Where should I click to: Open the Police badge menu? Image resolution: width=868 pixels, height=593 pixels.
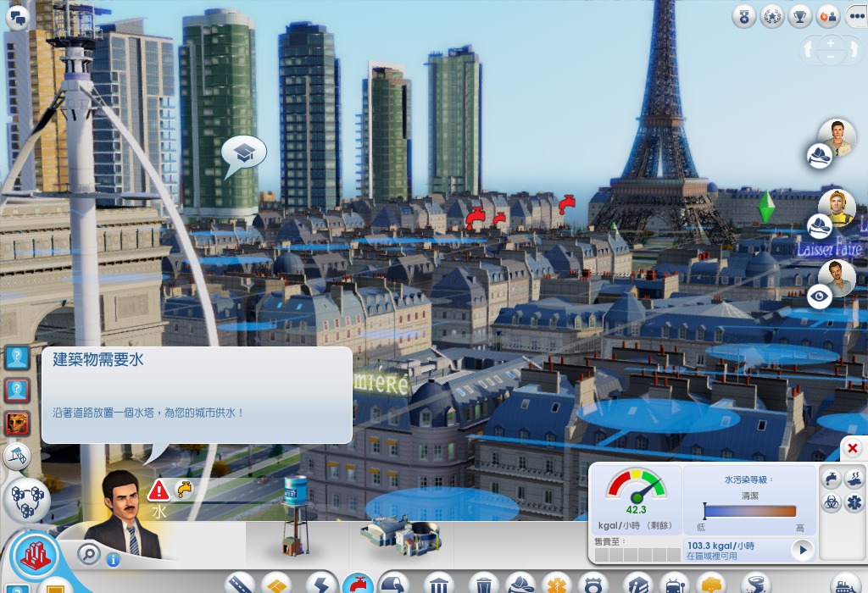593,583
